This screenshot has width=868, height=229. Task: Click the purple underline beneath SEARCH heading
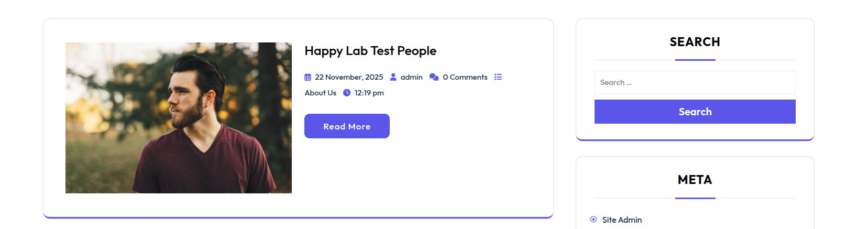click(x=695, y=60)
